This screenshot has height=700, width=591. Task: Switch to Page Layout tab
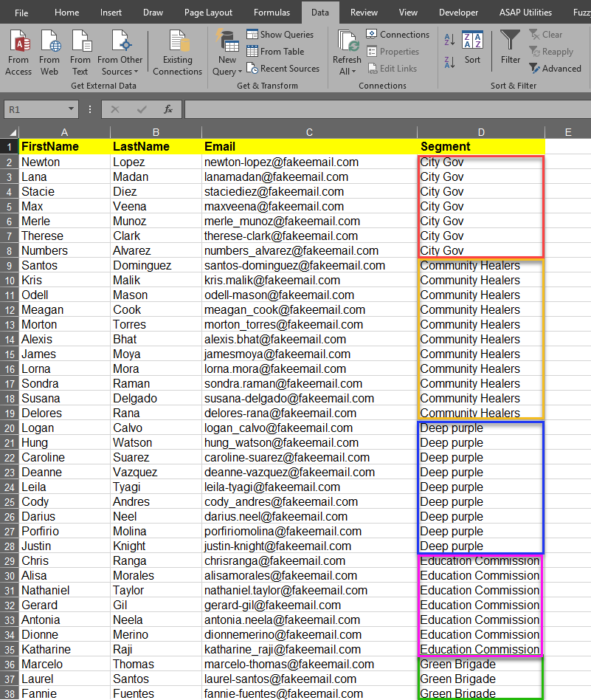tap(208, 13)
